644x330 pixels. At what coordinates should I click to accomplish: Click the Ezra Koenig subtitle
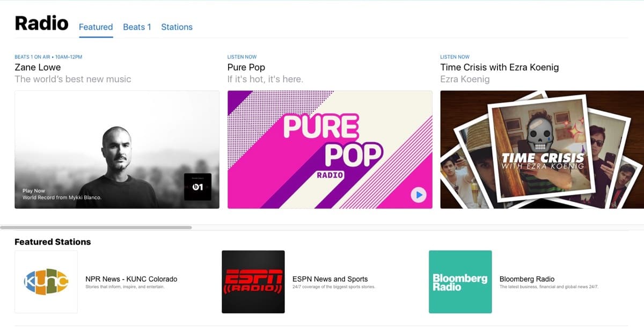(465, 79)
